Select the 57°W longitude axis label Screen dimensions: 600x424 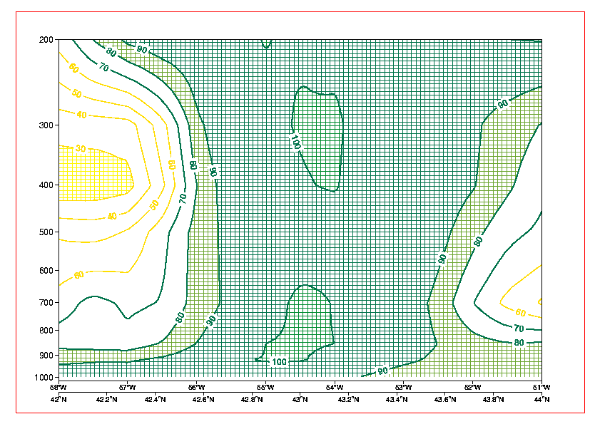127,386
